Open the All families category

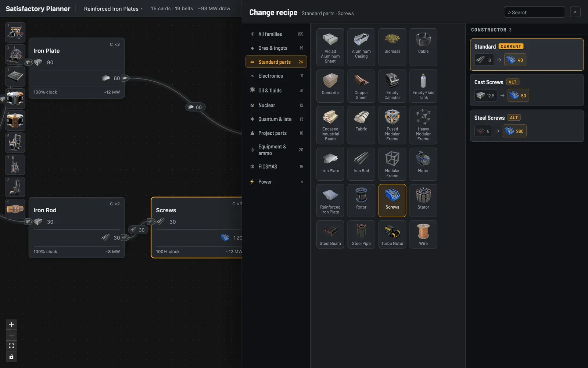tap(276, 34)
